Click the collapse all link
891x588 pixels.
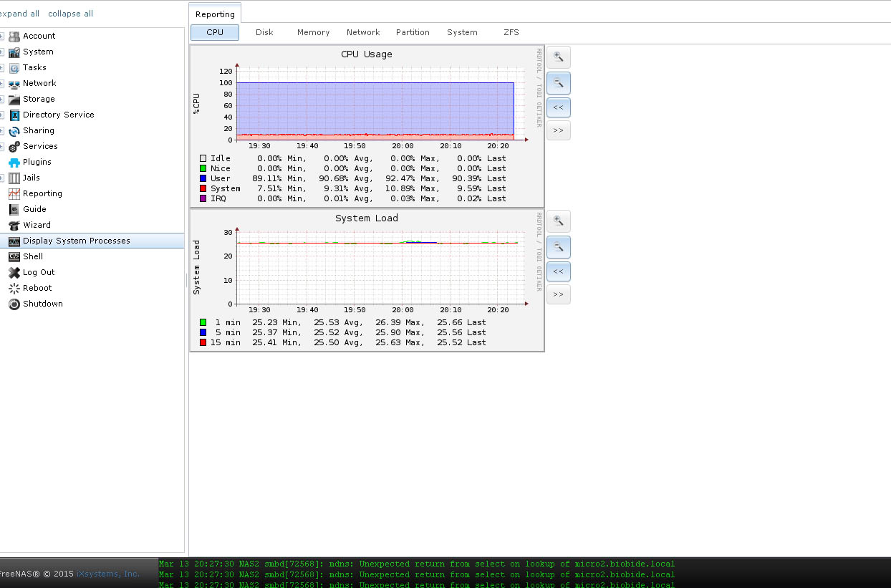pos(70,14)
